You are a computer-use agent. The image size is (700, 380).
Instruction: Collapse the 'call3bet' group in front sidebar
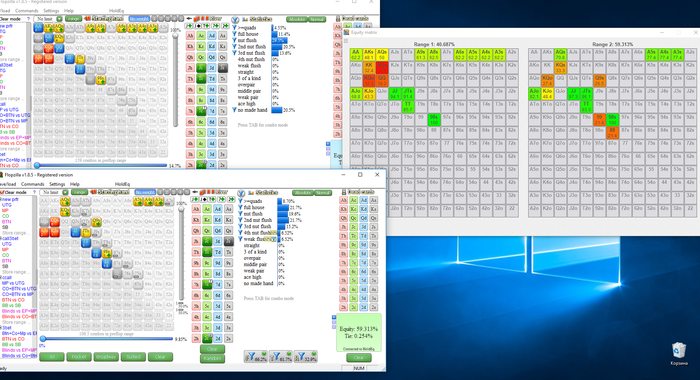pyautogui.click(x=1, y=238)
